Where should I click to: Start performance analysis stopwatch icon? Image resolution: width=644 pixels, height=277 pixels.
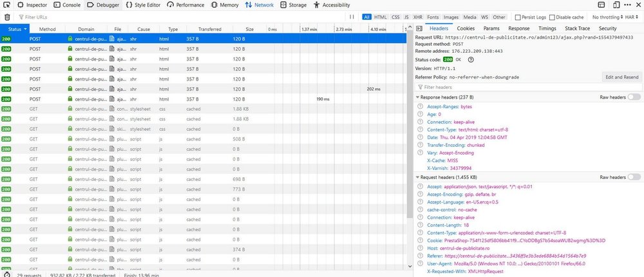tap(7, 274)
